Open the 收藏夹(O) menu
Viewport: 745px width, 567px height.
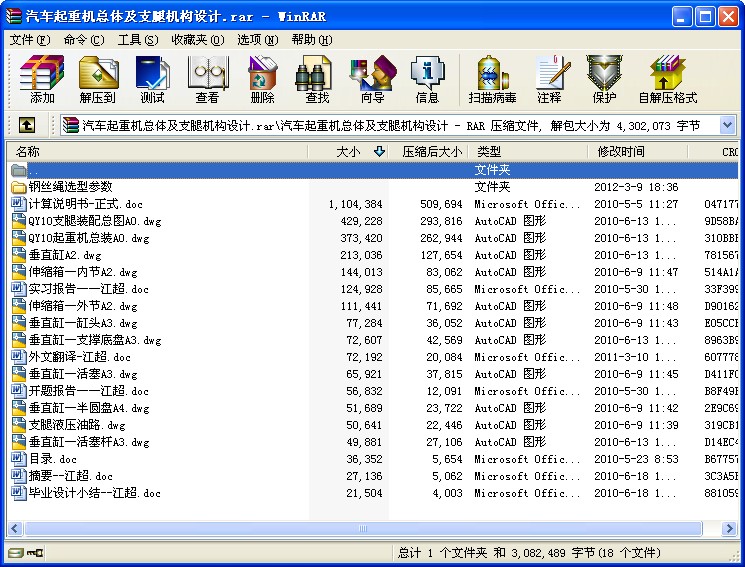point(198,40)
